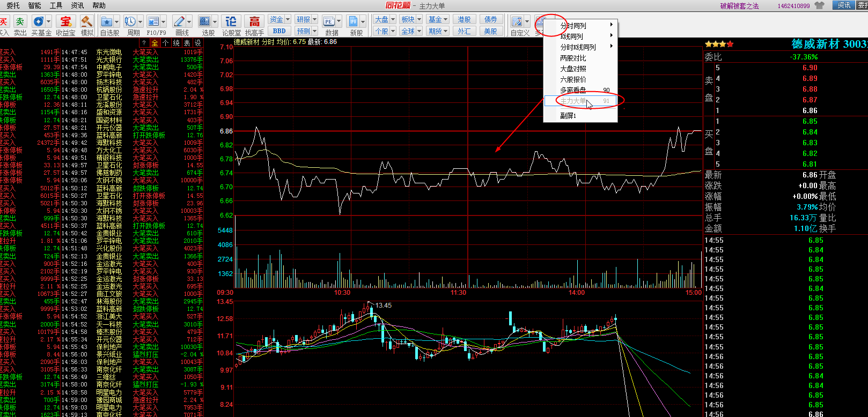Open the 帮助 menu

click(99, 5)
